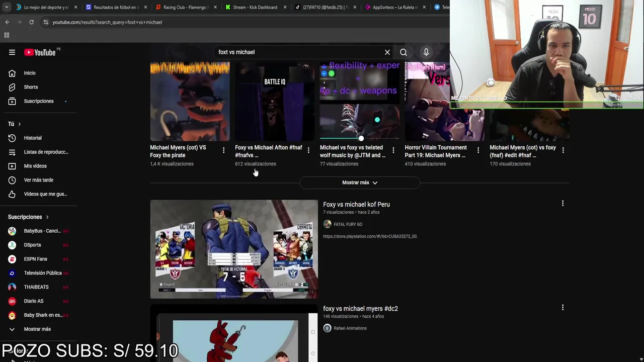Open options for twisted wolf music short
The image size is (644, 362).
pyautogui.click(x=393, y=150)
